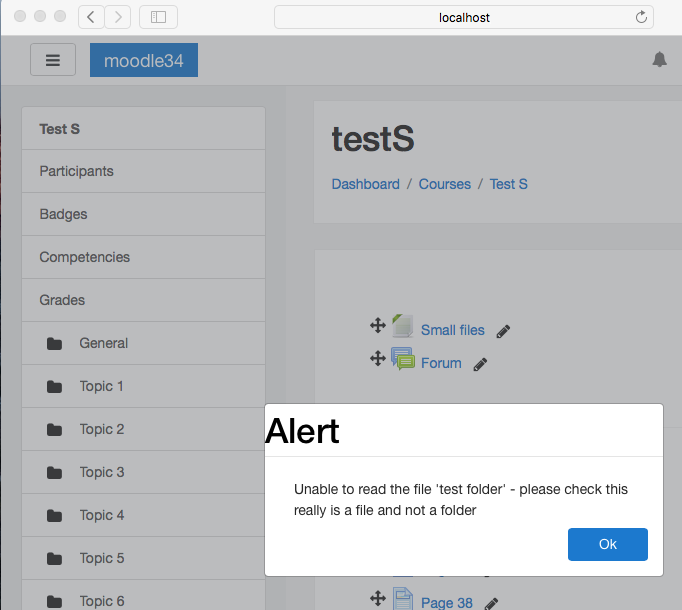This screenshot has height=610, width=682.
Task: Jump to the Topic 6 section
Action: point(144,595)
